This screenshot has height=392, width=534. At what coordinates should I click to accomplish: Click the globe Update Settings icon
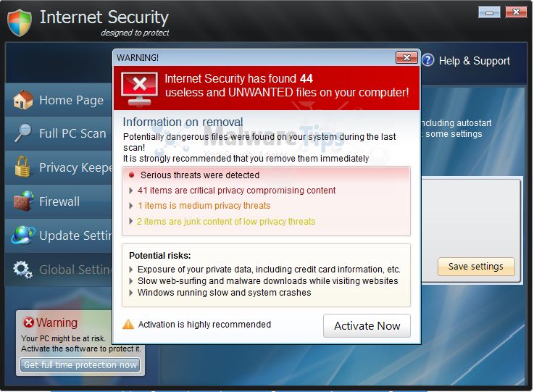23,235
